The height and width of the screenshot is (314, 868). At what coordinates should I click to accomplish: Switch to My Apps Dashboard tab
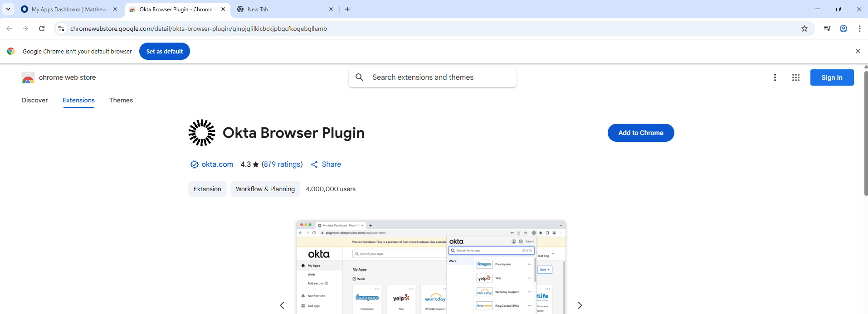[x=69, y=9]
